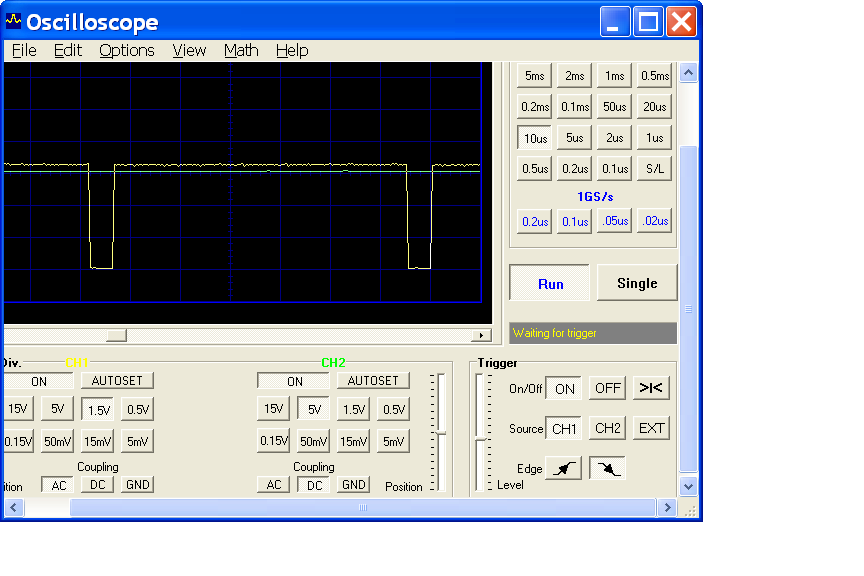Click the CH2 Position slider

[441, 432]
